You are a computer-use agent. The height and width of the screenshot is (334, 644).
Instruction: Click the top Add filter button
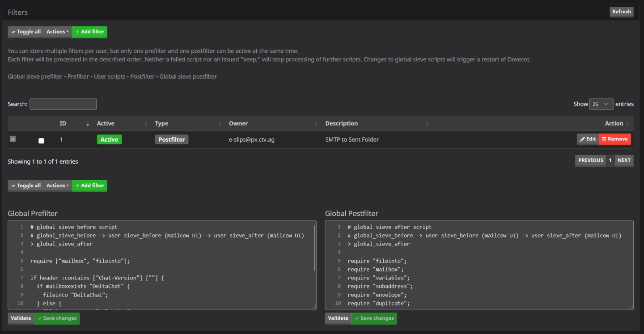tap(89, 32)
